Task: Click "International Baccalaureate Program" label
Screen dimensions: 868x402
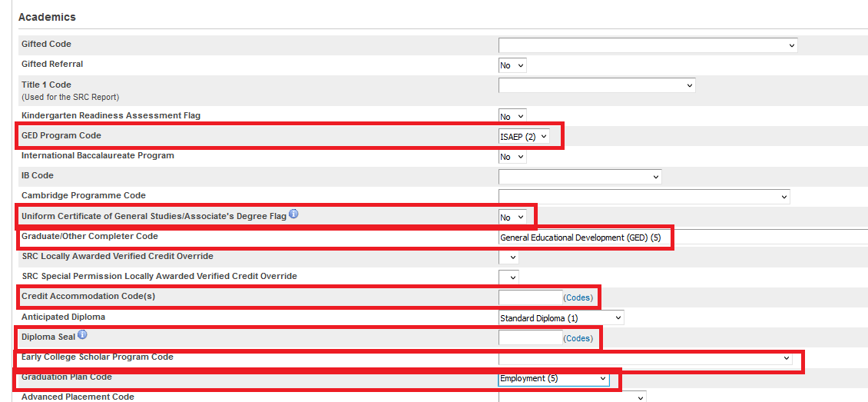Action: point(98,155)
